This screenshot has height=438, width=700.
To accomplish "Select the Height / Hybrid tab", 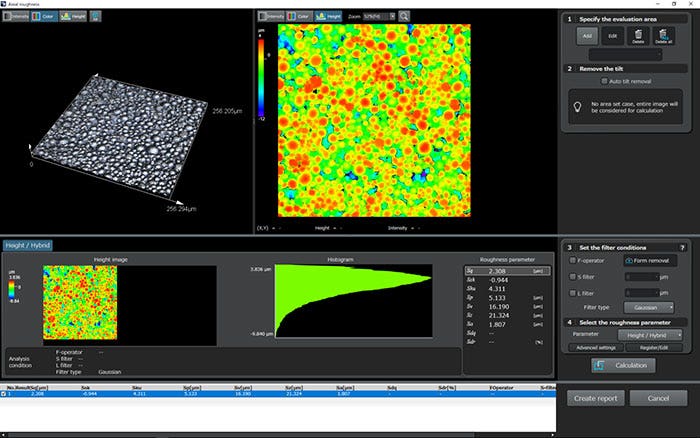I will 27,245.
